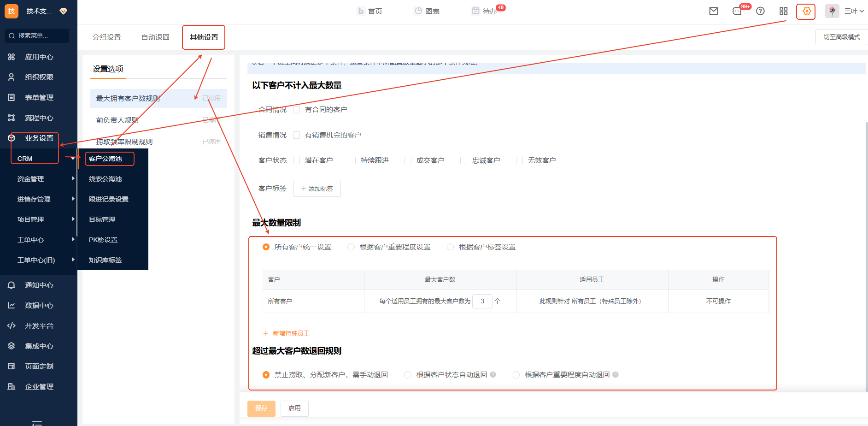Switch to 分组设置 tab
Image resolution: width=868 pixels, height=426 pixels.
click(x=106, y=37)
